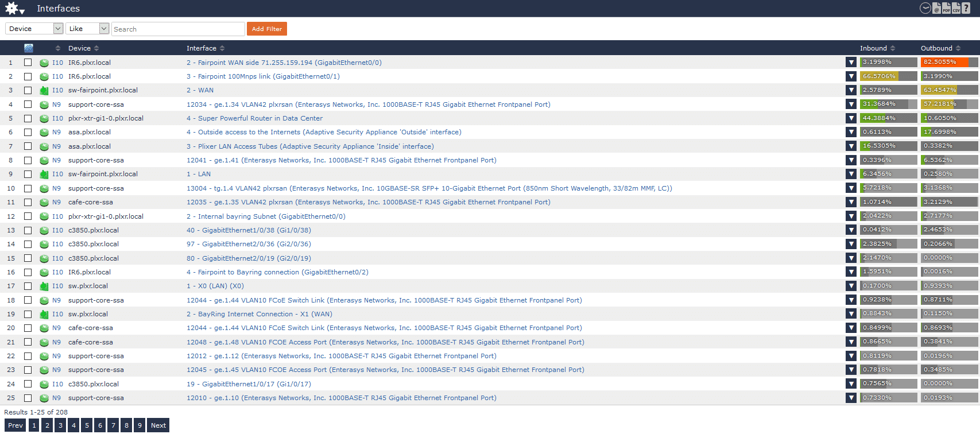Tick checkbox in row 20 cafe-core-ssa

click(x=28, y=328)
